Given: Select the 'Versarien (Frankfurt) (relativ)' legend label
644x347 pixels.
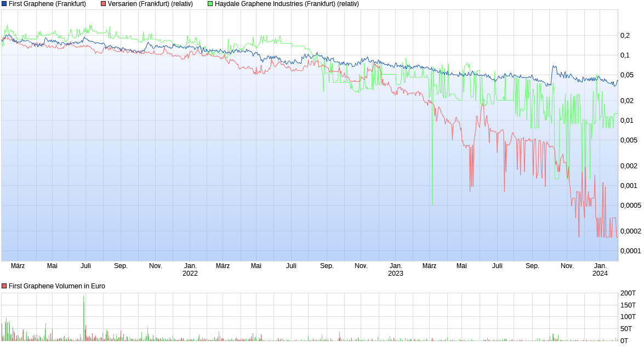Looking at the screenshot, I should 150,4.
